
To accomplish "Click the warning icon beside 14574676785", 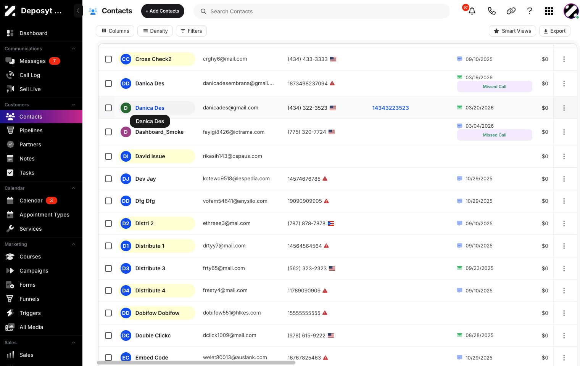I will click(325, 178).
